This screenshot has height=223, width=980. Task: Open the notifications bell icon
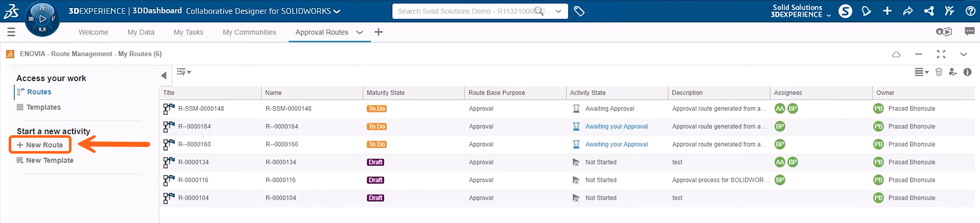[866, 11]
